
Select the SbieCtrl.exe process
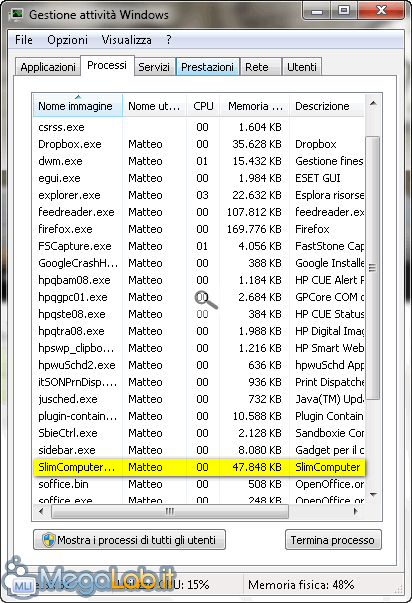click(x=199, y=433)
